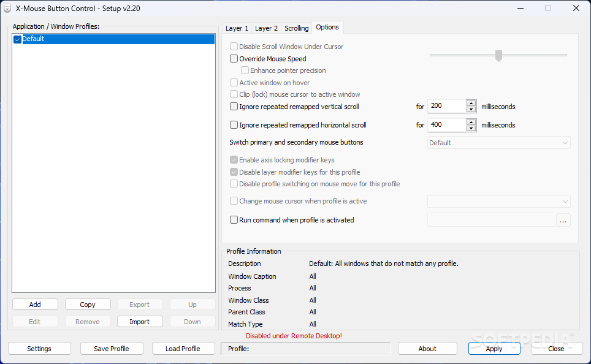Image resolution: width=591 pixels, height=364 pixels.
Task: Switch to the Layer 2 tab
Action: point(266,28)
